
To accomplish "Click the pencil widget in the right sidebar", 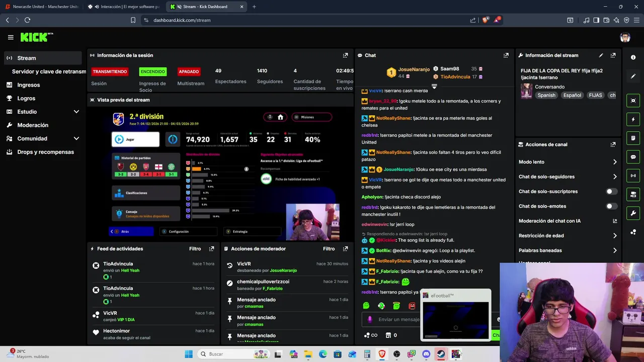I will point(633,76).
